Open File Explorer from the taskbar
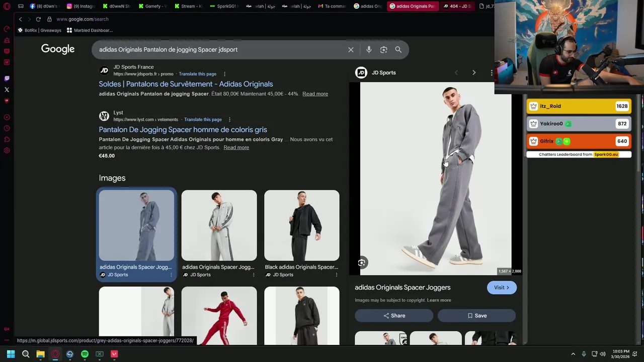 40,354
